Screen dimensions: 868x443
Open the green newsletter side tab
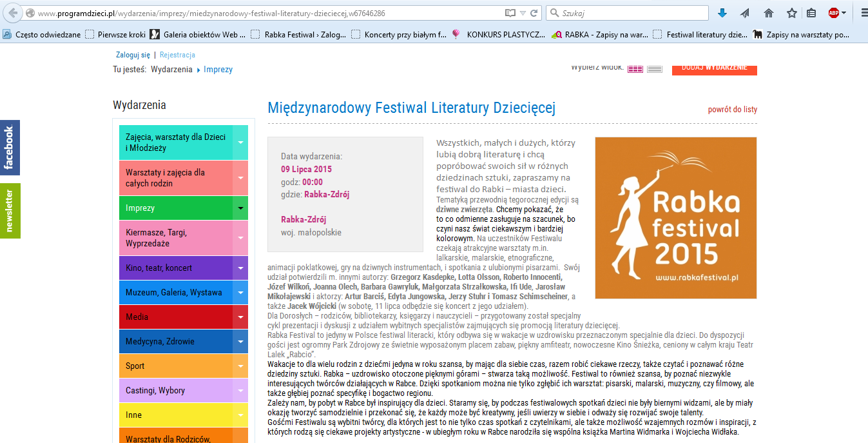[x=10, y=211]
